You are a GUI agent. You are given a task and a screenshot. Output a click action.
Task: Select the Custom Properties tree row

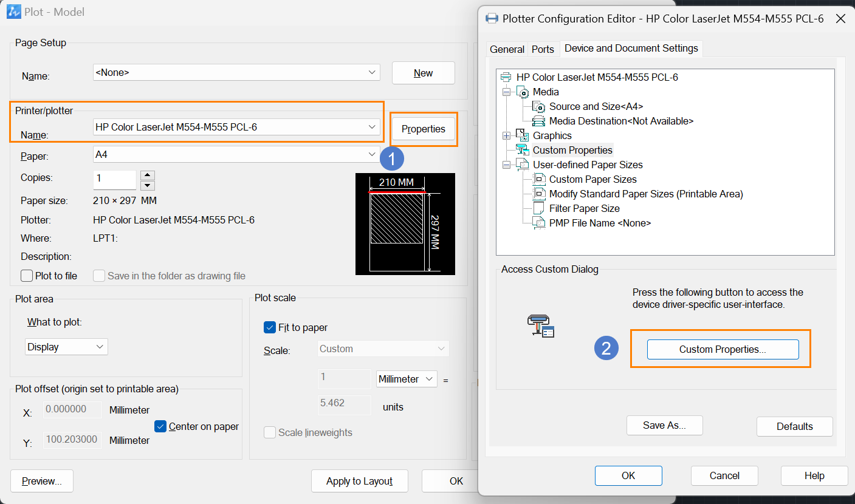click(572, 150)
